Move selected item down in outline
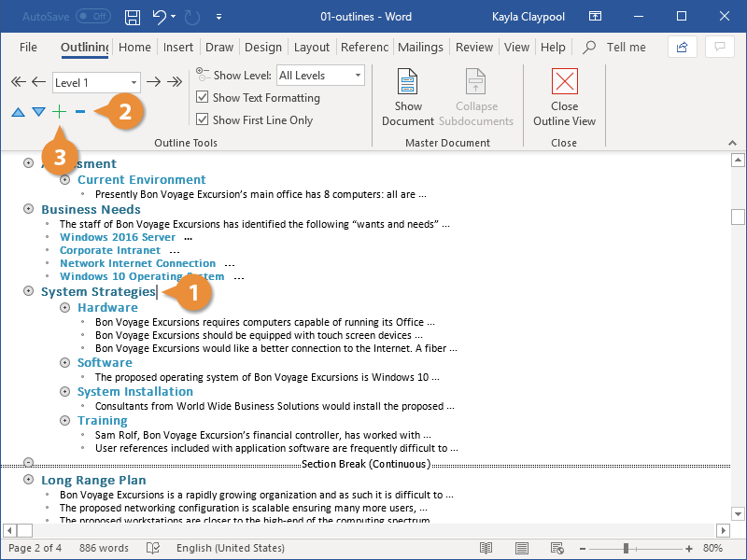This screenshot has width=747, height=560. tap(38, 112)
